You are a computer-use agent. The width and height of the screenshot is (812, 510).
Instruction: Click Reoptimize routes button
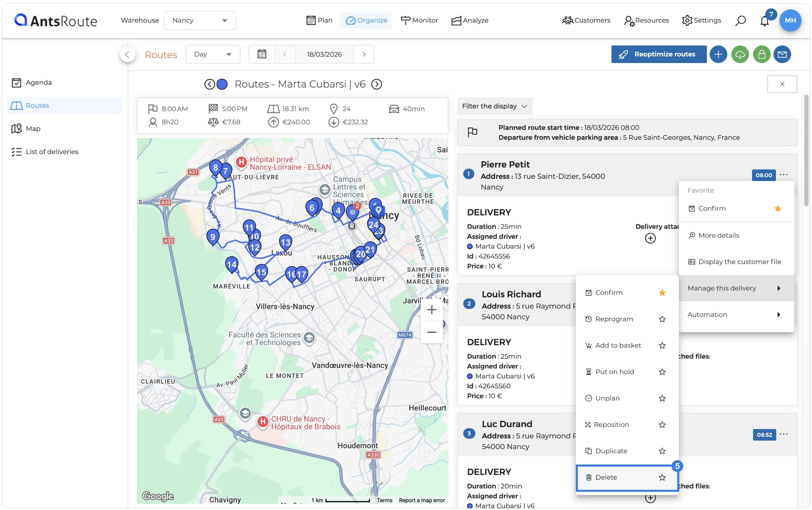[x=659, y=54]
